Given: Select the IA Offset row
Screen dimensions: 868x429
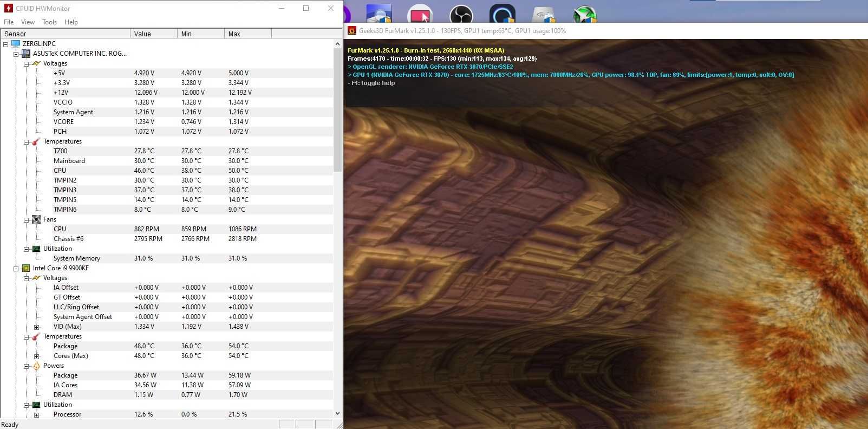Looking at the screenshot, I should [x=167, y=288].
